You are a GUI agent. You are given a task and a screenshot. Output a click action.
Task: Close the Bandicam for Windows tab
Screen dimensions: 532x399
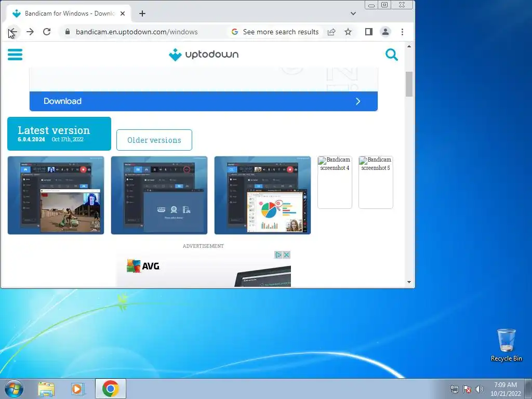[x=123, y=14]
